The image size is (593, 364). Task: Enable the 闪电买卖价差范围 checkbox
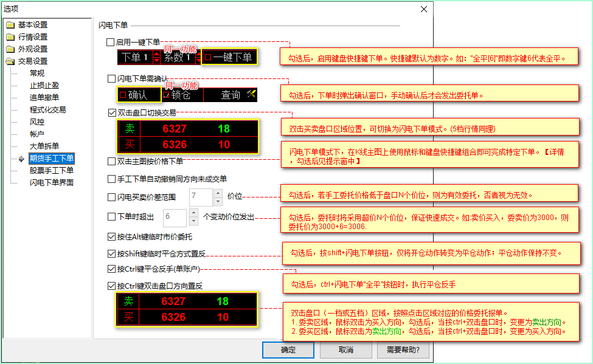point(111,197)
